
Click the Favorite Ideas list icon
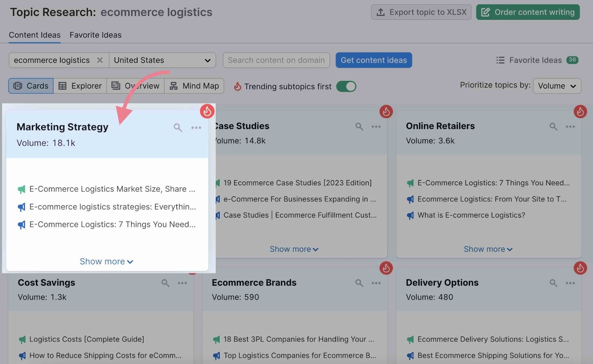click(500, 60)
